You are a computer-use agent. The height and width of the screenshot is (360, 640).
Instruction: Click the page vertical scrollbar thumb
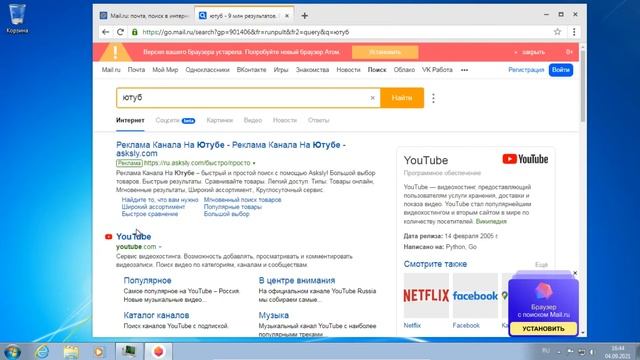pos(582,86)
